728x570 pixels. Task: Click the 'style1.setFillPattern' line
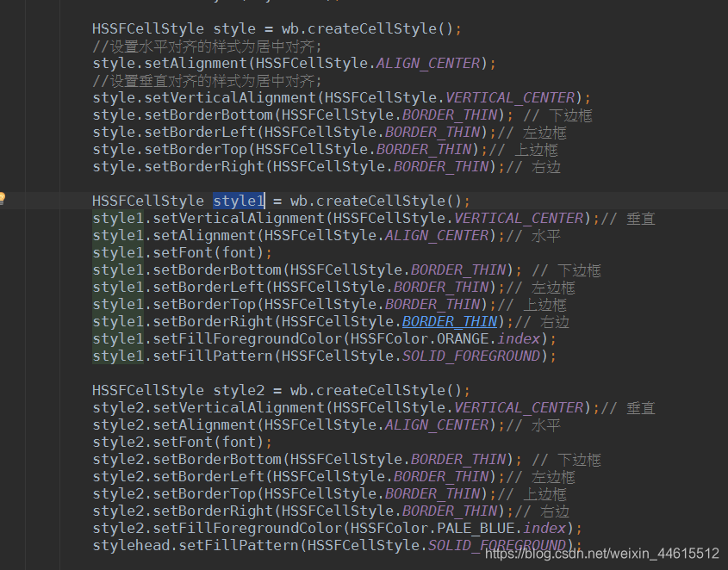coord(324,356)
